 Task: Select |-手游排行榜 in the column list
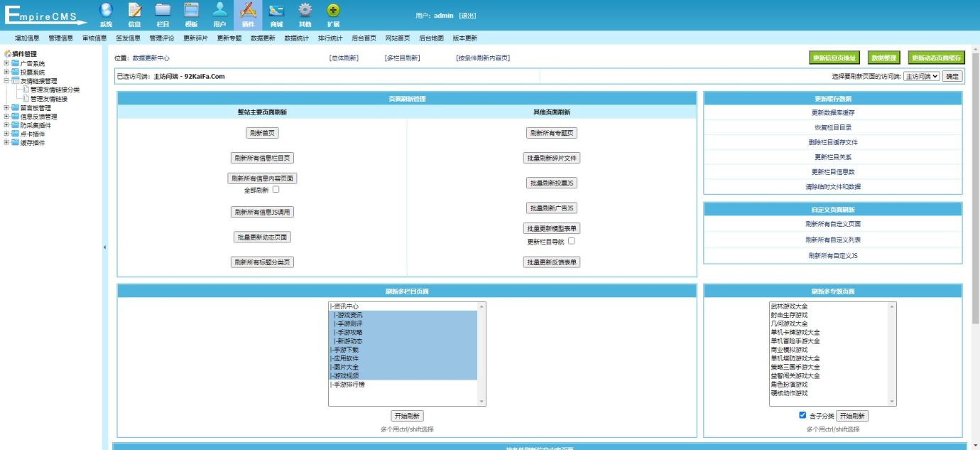[x=403, y=385]
